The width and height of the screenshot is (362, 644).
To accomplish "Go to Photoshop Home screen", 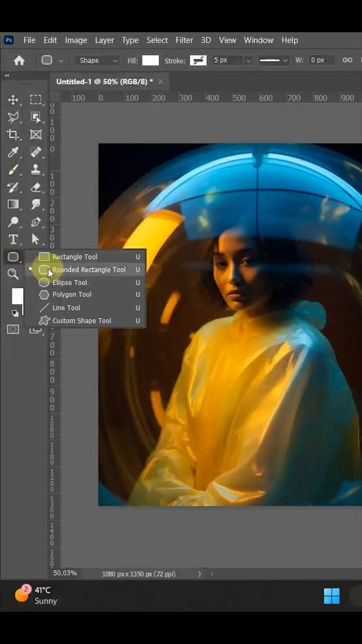I will (19, 61).
